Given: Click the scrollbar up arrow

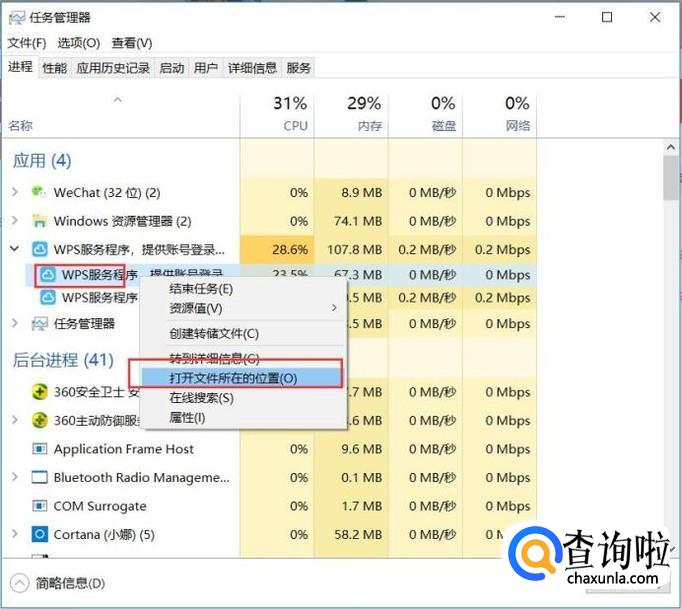Looking at the screenshot, I should [671, 148].
